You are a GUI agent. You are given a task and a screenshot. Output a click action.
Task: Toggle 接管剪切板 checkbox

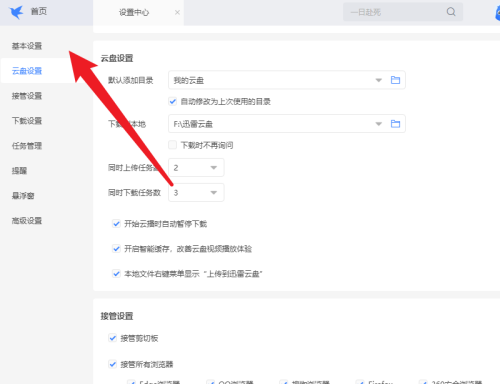[113, 338]
